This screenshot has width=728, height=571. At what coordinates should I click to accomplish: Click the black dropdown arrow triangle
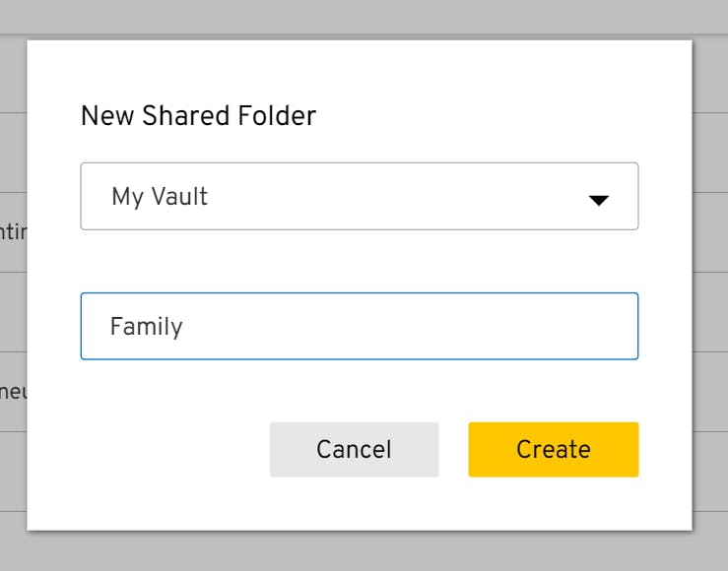point(598,200)
